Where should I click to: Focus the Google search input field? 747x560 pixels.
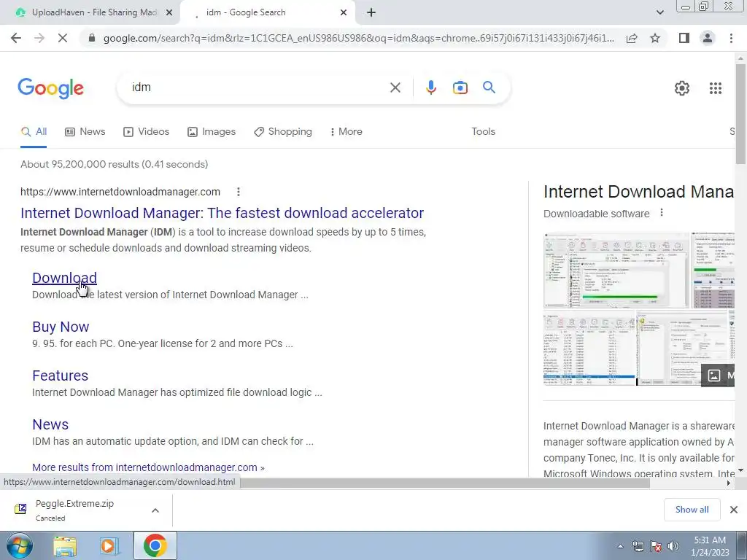click(258, 87)
